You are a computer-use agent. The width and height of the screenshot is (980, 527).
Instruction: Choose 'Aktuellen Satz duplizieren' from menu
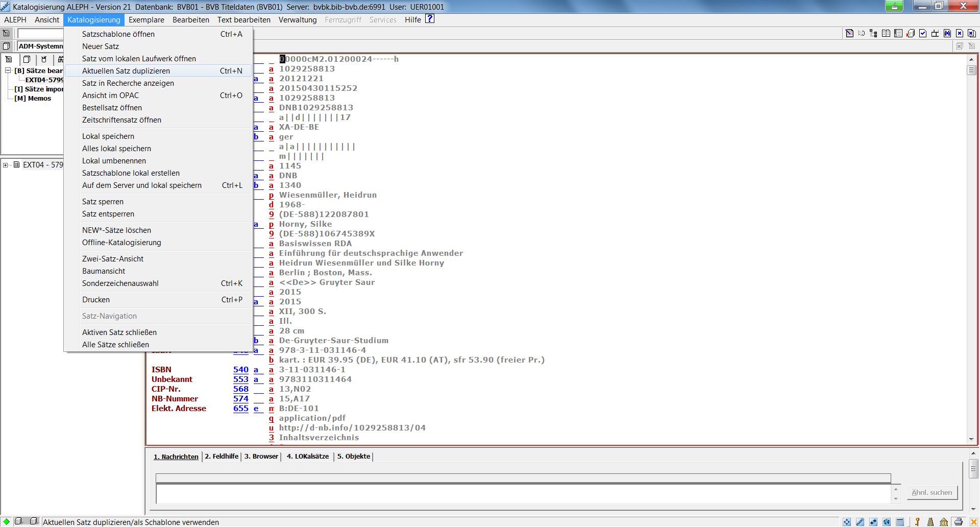click(126, 71)
